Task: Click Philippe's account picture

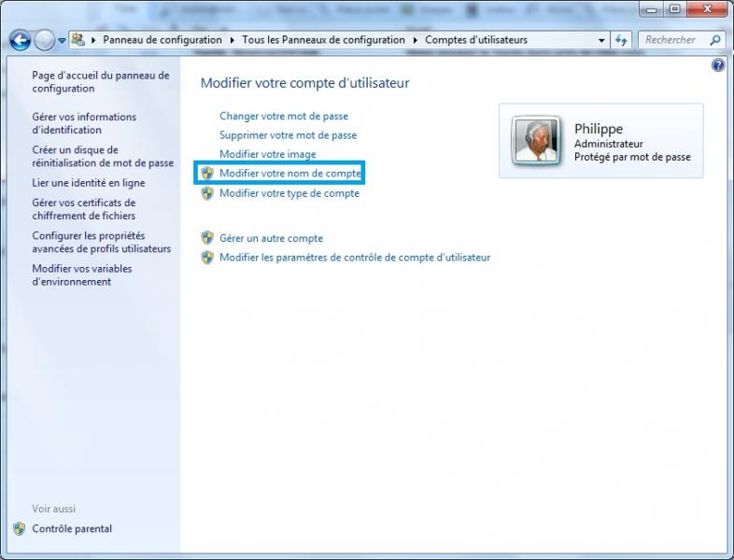Action: tap(538, 141)
